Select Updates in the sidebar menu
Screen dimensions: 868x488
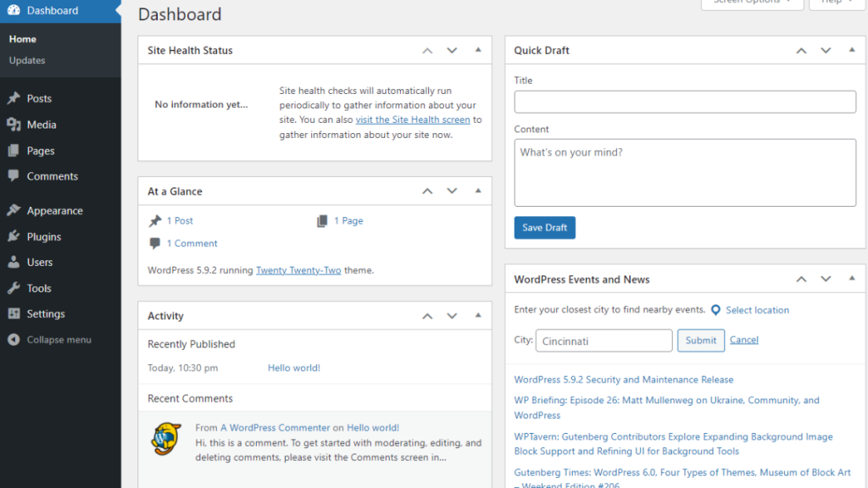27,60
